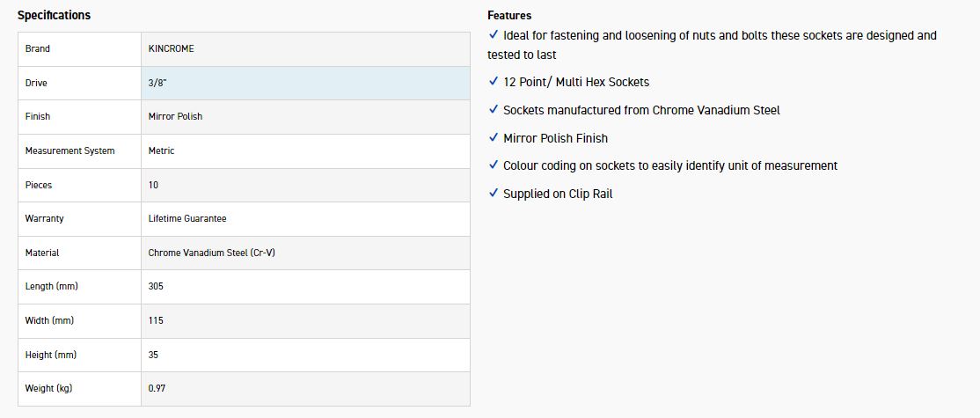Click the Width (mm) value 115

click(156, 320)
